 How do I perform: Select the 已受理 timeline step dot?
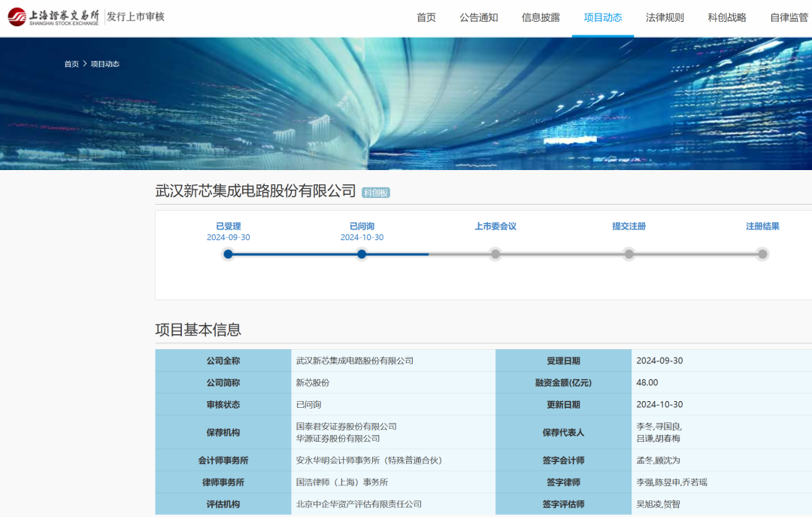point(229,254)
